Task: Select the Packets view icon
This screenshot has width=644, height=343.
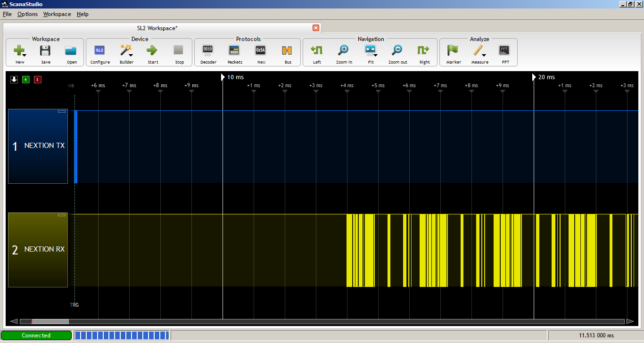Action: point(234,49)
